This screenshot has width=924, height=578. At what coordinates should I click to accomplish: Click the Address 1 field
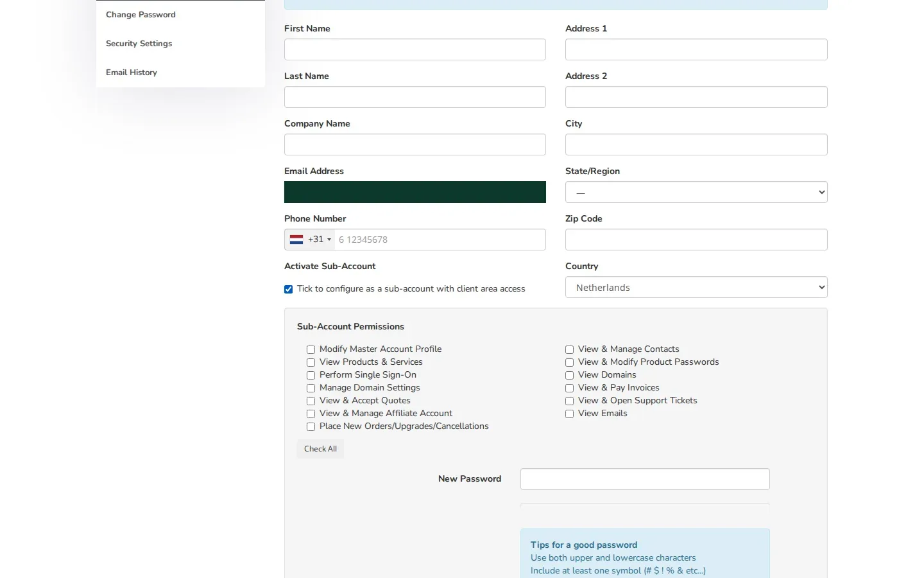point(696,49)
